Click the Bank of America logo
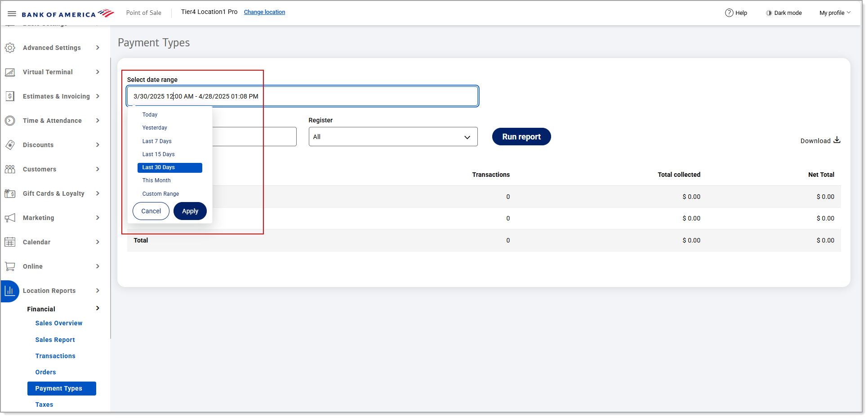868x418 pixels. pyautogui.click(x=68, y=13)
